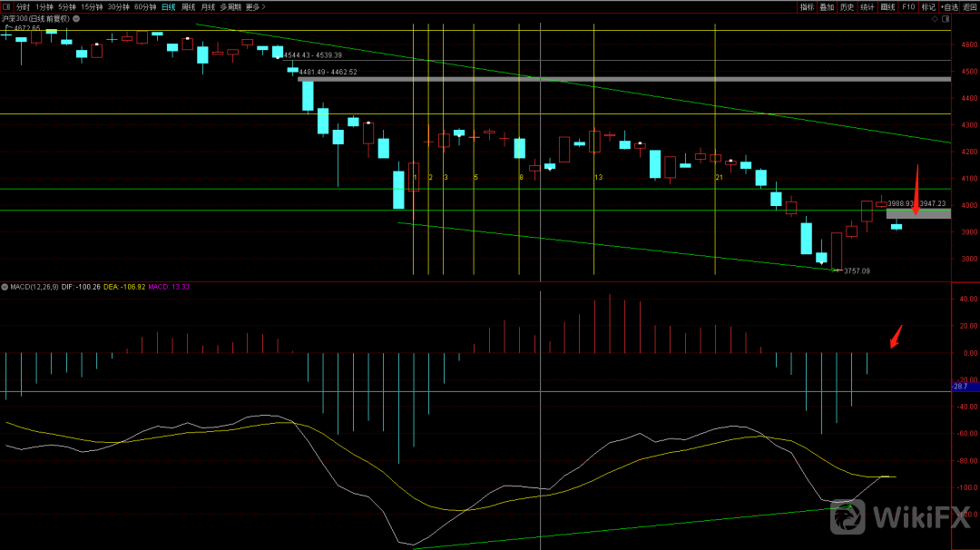Switch to the 分时 intraday view
The image size is (980, 550).
tap(24, 6)
